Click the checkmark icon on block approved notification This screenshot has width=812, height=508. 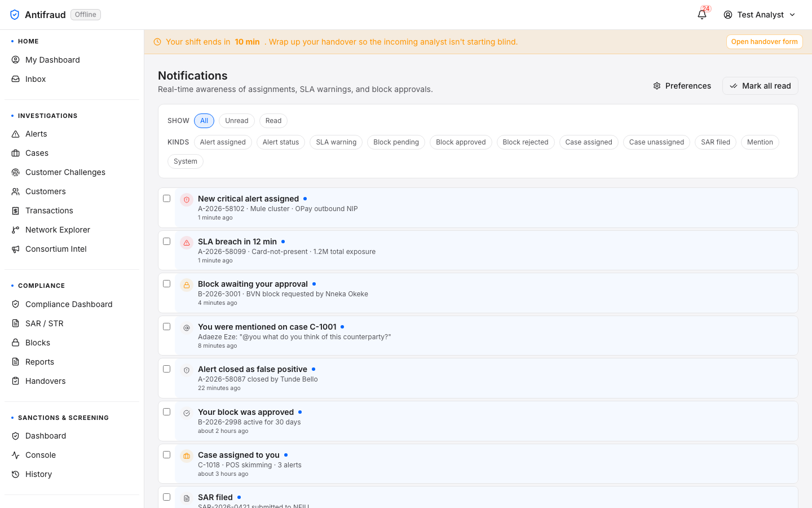pyautogui.click(x=187, y=413)
